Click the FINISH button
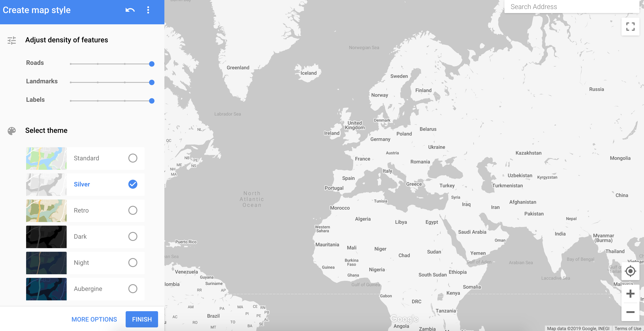 [x=142, y=319]
